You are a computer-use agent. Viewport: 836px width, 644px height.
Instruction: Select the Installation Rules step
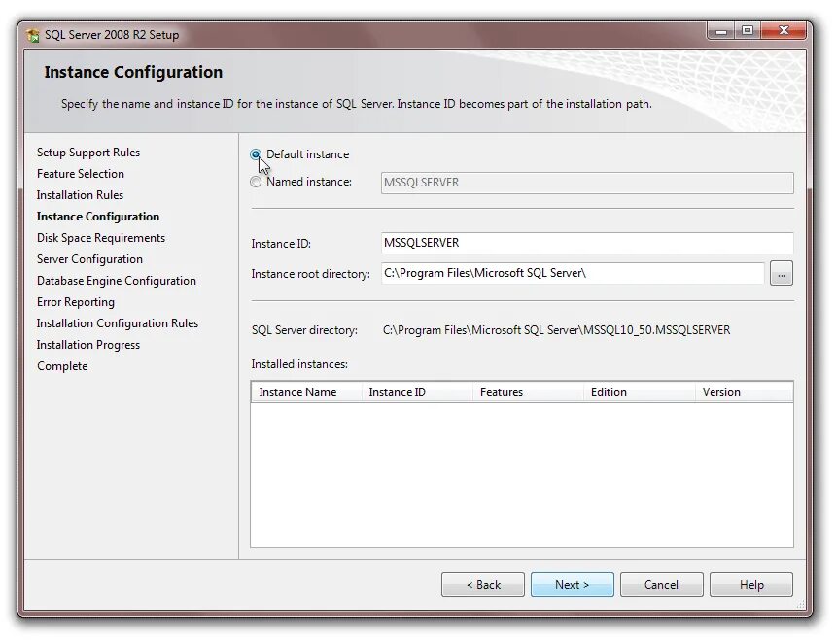[80, 195]
